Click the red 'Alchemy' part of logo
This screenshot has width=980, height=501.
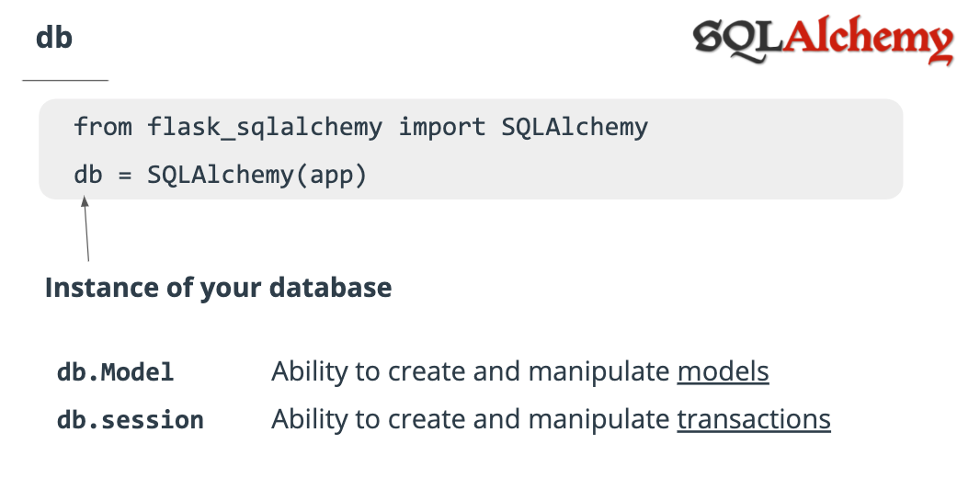(x=869, y=39)
